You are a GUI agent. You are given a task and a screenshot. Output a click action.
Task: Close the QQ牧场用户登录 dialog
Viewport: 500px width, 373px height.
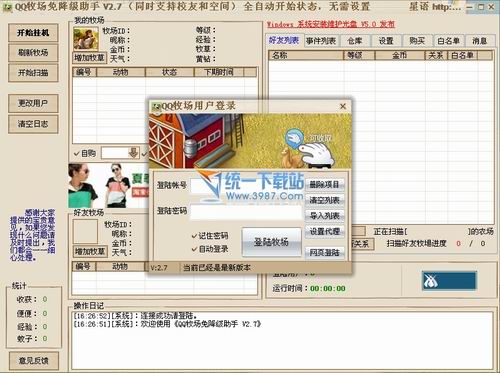[x=343, y=106]
